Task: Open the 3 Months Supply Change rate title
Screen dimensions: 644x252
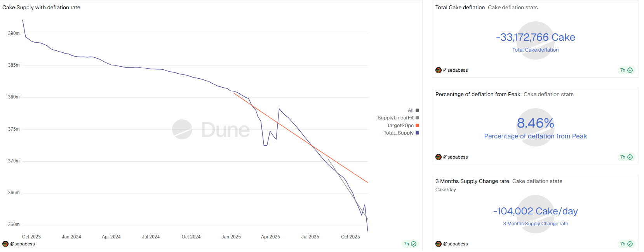Action: coord(472,181)
